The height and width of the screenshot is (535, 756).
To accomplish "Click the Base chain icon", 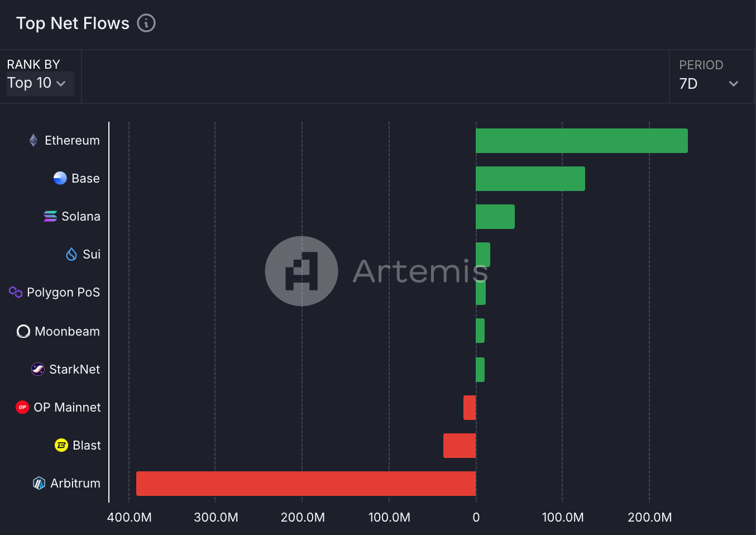I will click(x=60, y=178).
